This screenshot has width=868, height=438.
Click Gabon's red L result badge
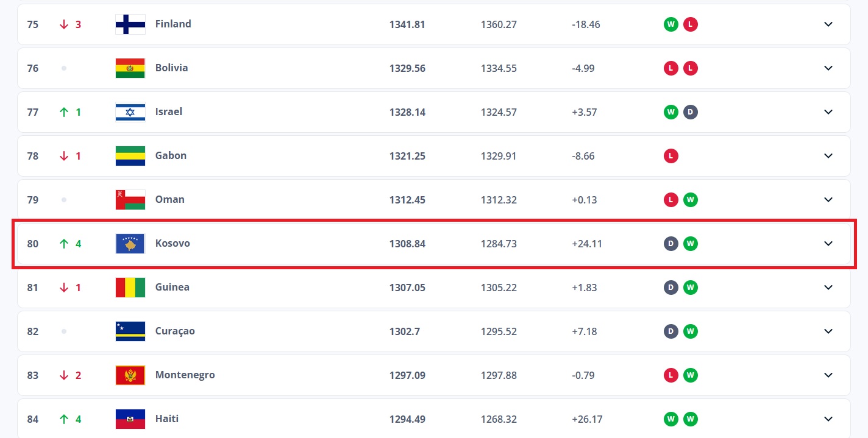coord(671,156)
